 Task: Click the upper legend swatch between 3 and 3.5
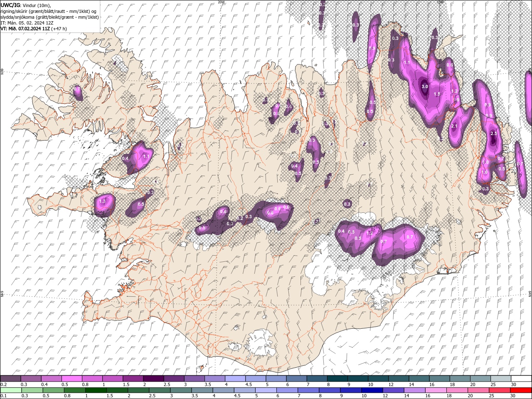coord(194,379)
